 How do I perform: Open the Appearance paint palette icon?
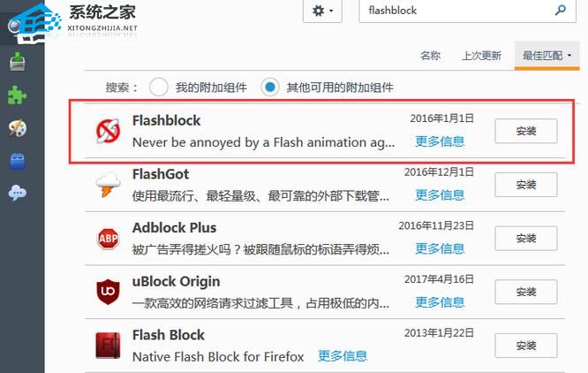click(x=18, y=128)
